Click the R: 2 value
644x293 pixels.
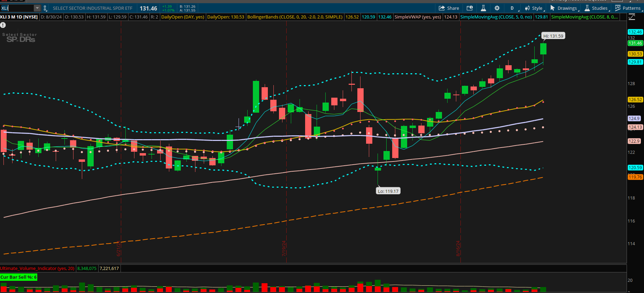[154, 17]
